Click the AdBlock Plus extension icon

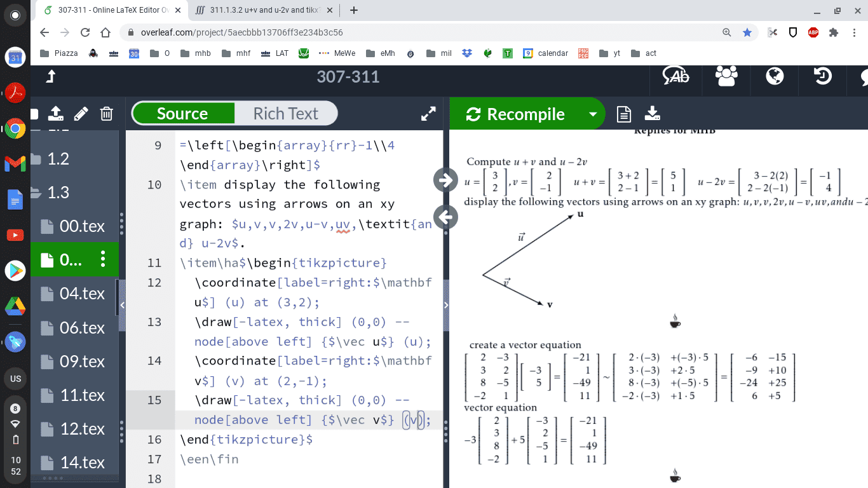(813, 32)
